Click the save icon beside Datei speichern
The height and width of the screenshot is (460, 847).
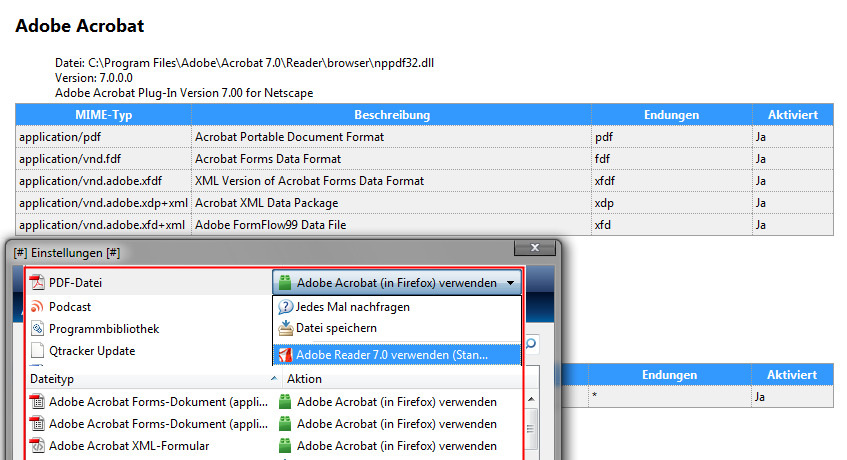tap(285, 328)
